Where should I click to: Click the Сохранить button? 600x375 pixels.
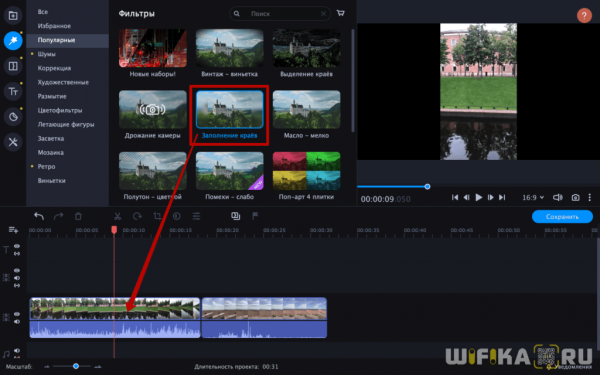point(562,217)
